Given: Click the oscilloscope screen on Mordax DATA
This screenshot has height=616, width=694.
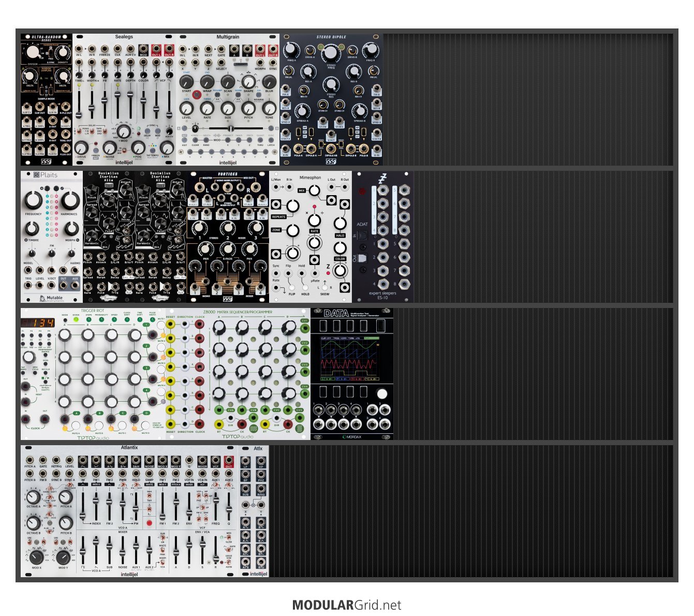Looking at the screenshot, I should 351,359.
